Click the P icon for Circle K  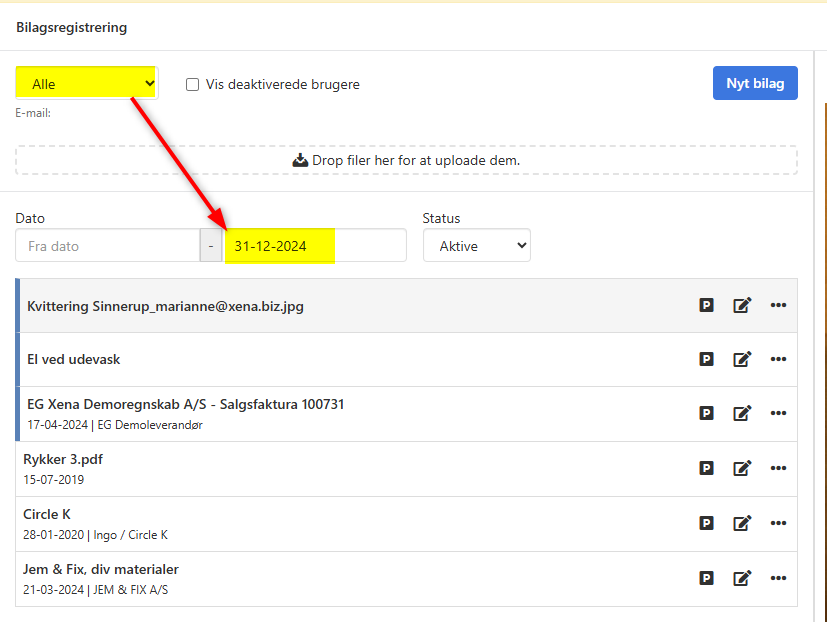706,523
